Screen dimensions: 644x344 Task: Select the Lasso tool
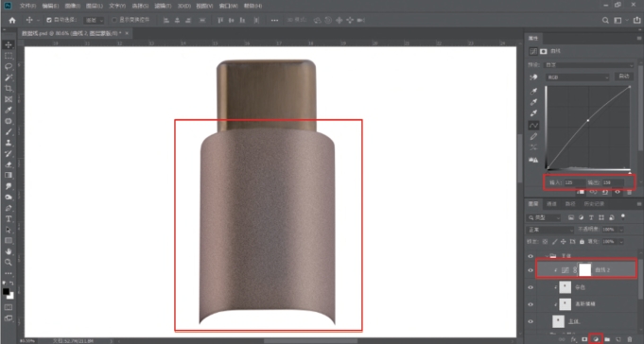9,66
